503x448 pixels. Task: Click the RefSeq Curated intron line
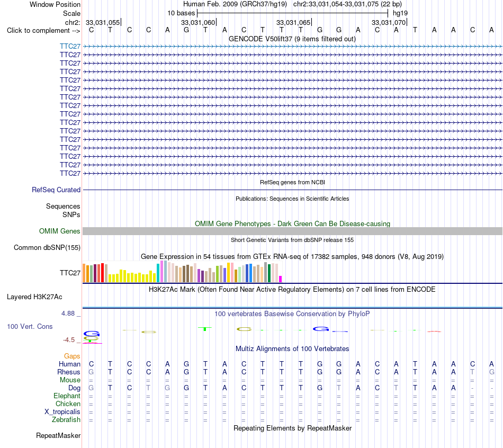click(292, 190)
